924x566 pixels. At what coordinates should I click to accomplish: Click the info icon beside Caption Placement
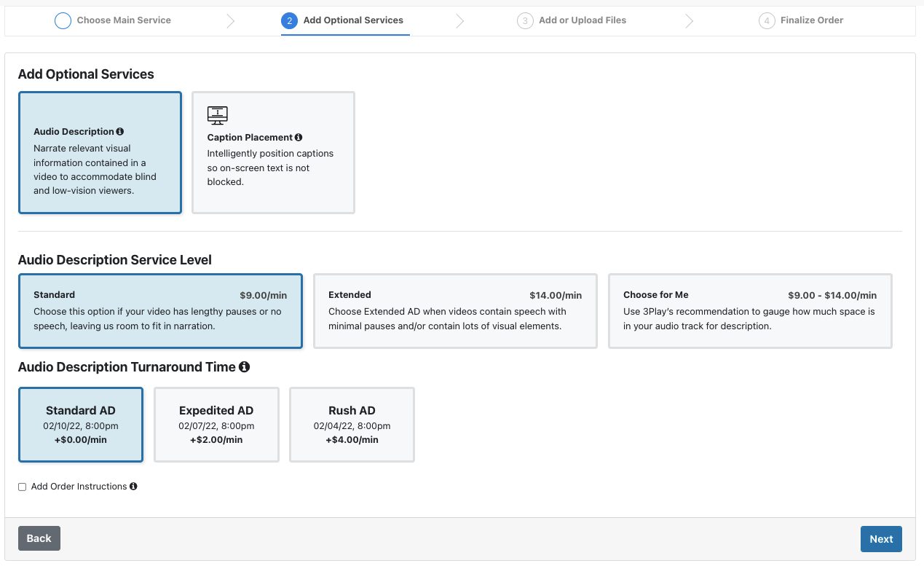(299, 138)
